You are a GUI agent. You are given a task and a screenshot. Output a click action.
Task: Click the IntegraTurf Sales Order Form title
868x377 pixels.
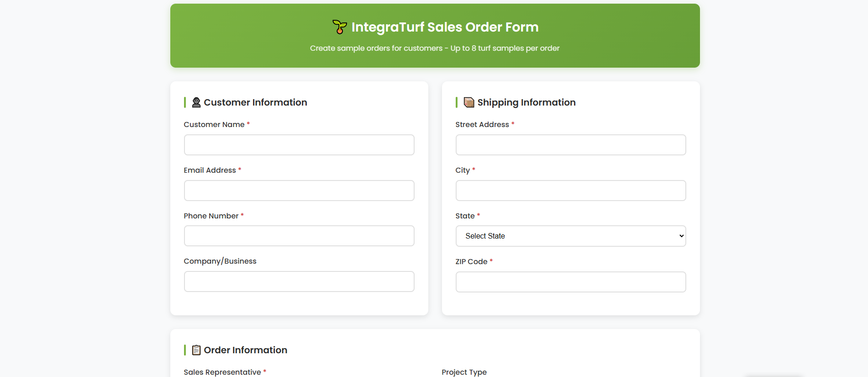(445, 27)
